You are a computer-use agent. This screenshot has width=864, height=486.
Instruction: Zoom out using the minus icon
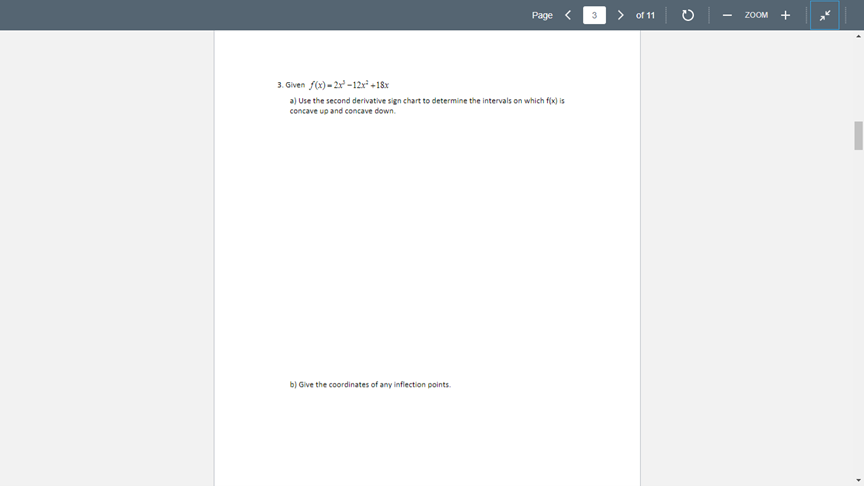point(727,15)
